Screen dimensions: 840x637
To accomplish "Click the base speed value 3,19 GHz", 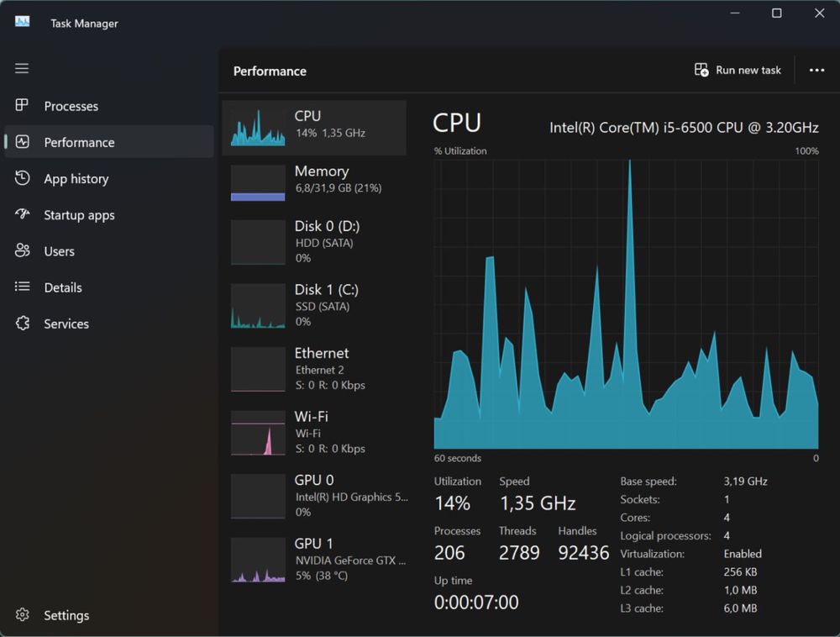I will click(745, 481).
